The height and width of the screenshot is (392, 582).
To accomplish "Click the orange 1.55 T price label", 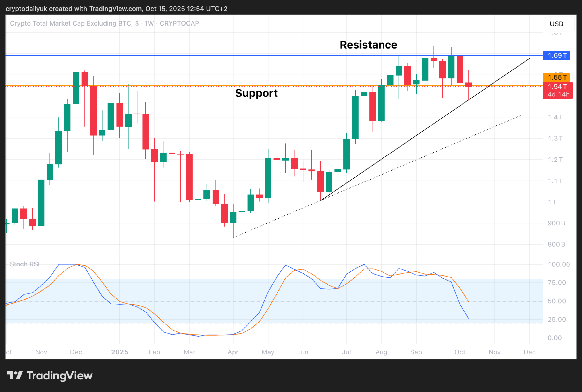I will tap(557, 77).
